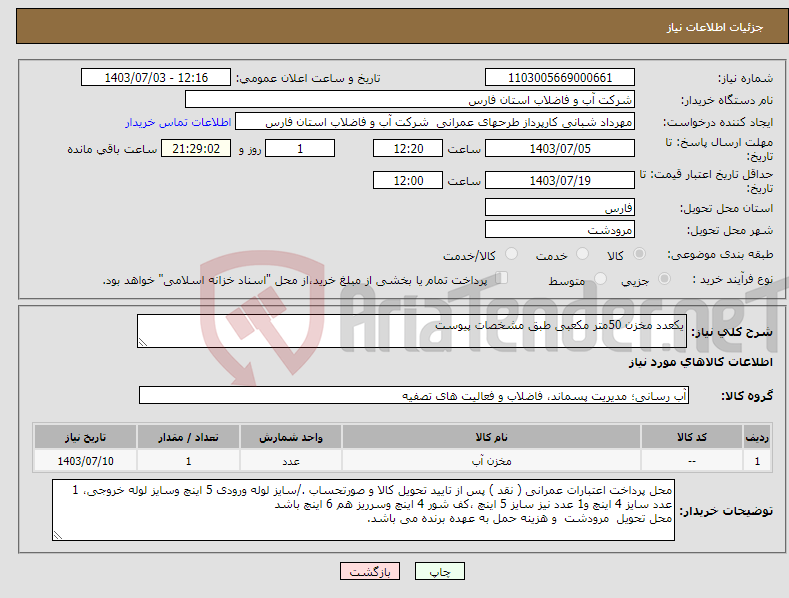The image size is (789, 598).
Task: Click the buyer notes textarea resize handle
Action: [58, 536]
